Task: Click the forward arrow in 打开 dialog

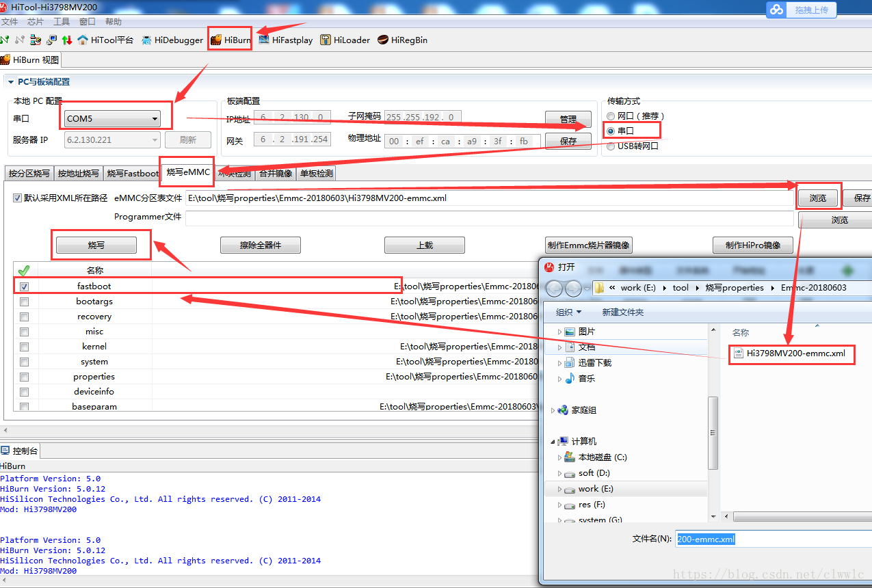Action: (x=572, y=288)
